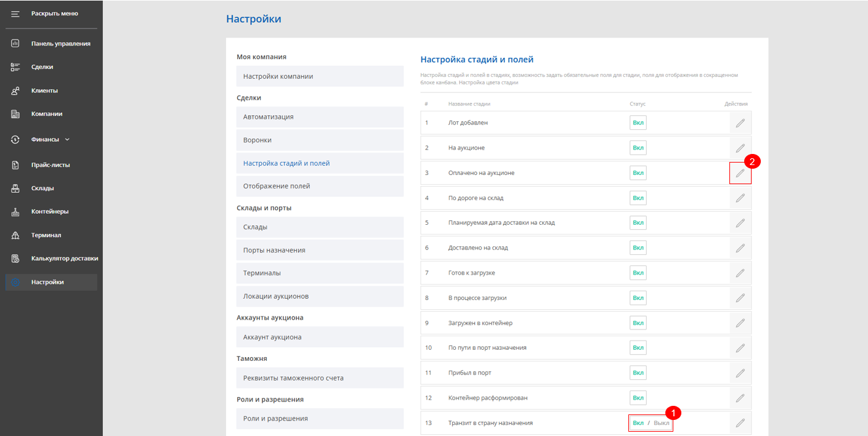Toggle Вкл status for Готов к загрузке
Screen dimensions: 868x436
638,273
